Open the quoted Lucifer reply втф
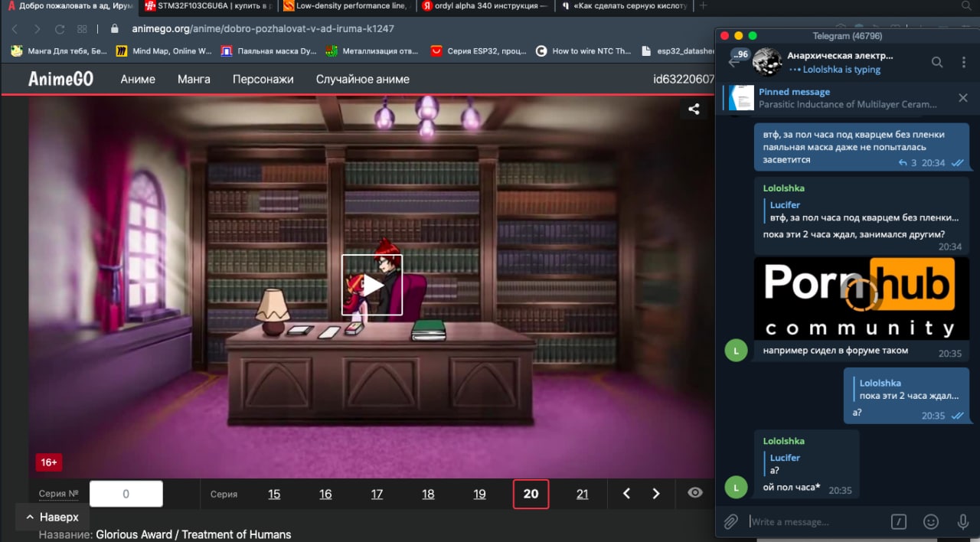Screen dimensions: 980x542 (x=861, y=211)
